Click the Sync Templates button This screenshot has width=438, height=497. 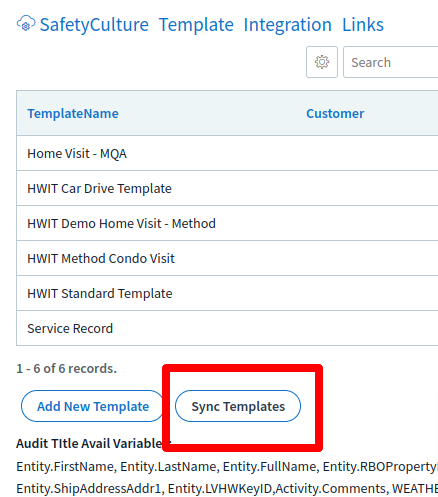tap(238, 406)
